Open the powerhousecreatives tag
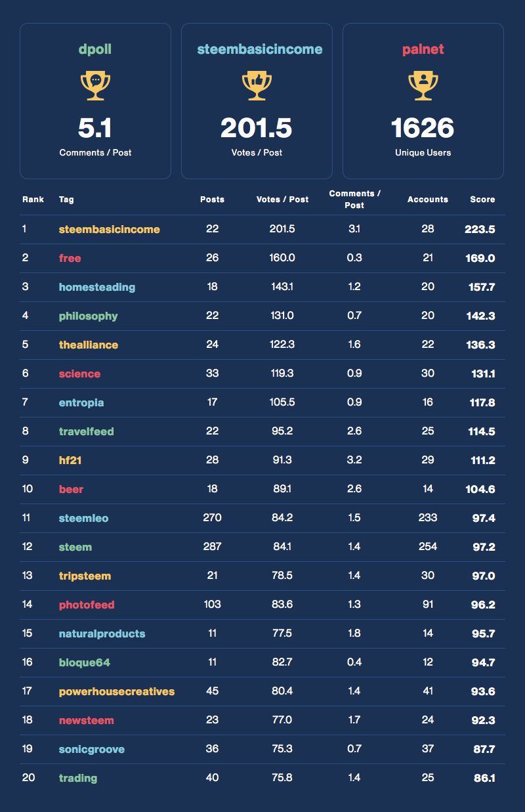Viewport: 525px width, 812px height. pyautogui.click(x=117, y=692)
